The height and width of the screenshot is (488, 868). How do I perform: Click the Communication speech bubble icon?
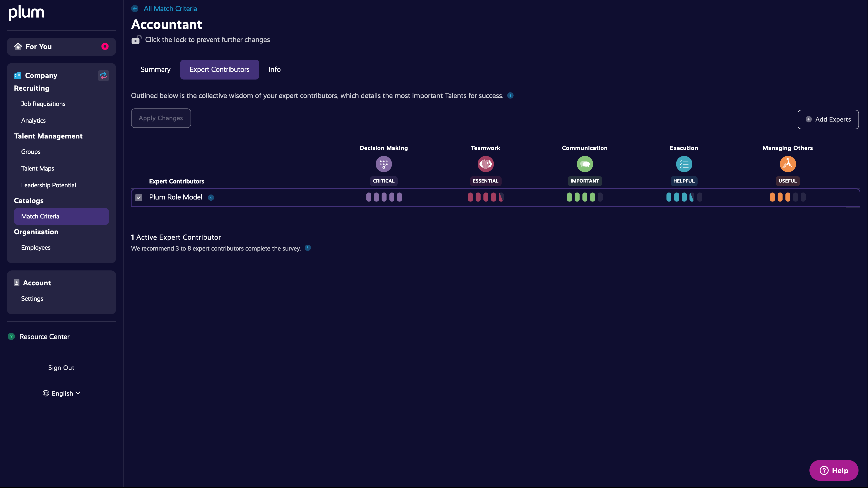click(x=585, y=164)
